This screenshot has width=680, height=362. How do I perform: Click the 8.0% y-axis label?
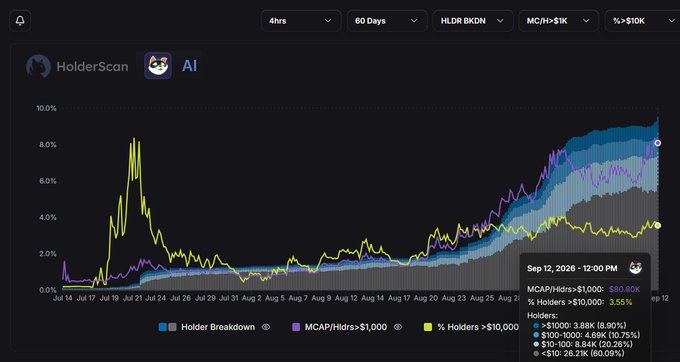pos(48,145)
